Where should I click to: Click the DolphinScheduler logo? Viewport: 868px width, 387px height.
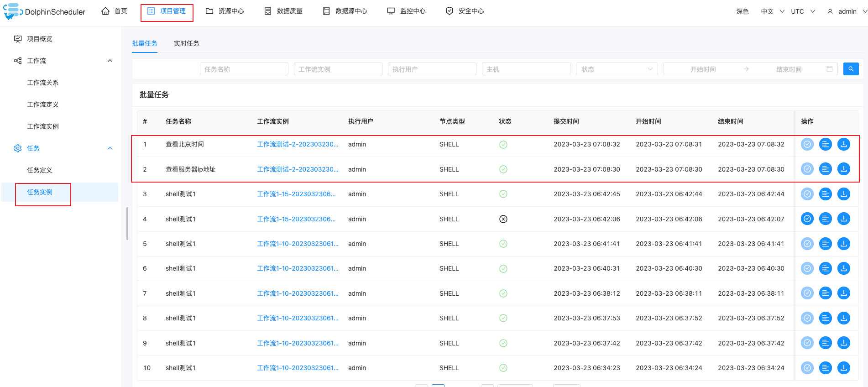(x=44, y=11)
